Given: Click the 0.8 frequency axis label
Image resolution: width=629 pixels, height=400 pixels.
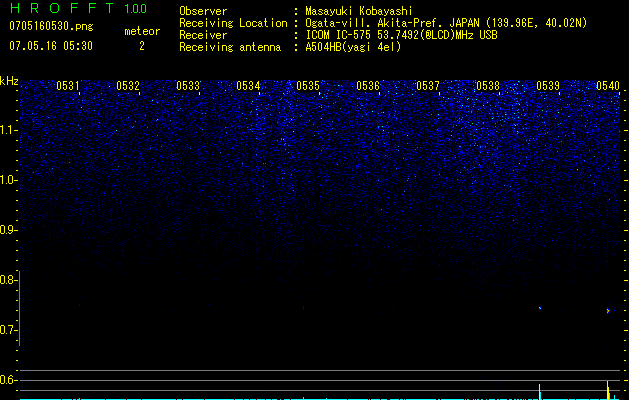Looking at the screenshot, I should (x=8, y=280).
